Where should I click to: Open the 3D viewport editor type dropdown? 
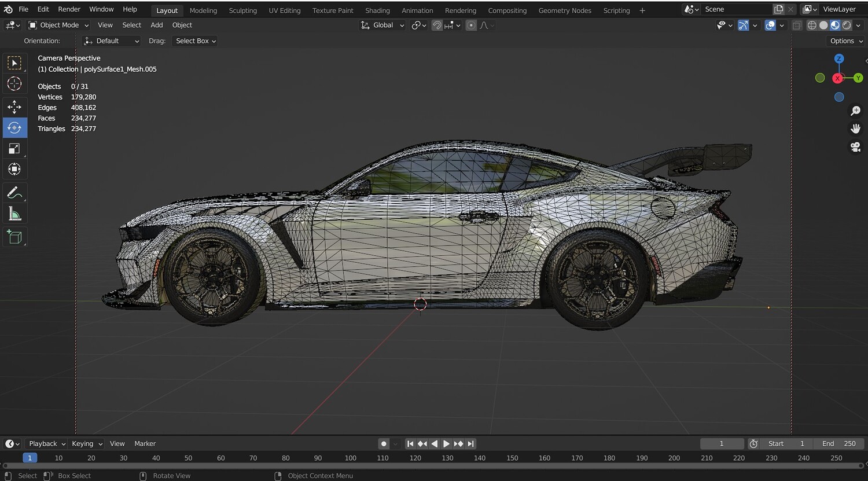12,25
